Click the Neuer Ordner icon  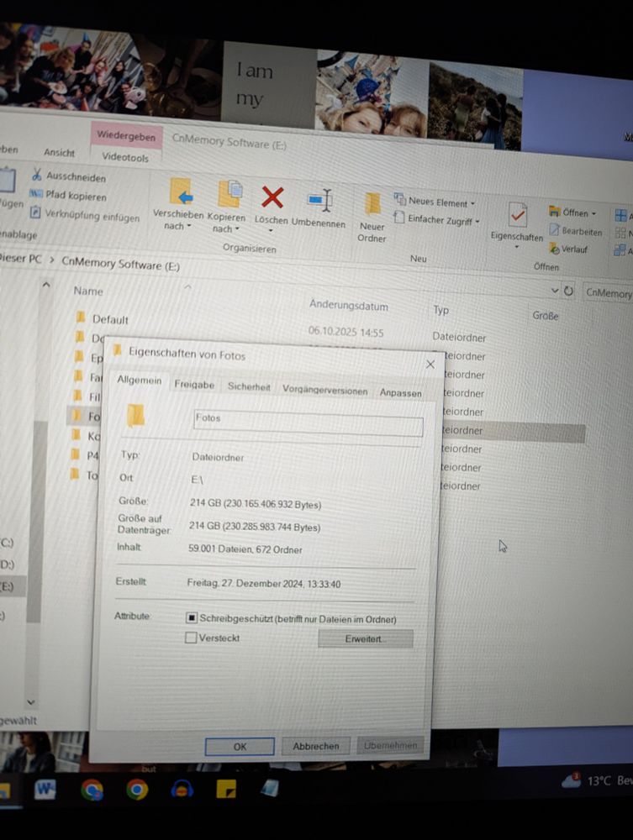coord(372,205)
